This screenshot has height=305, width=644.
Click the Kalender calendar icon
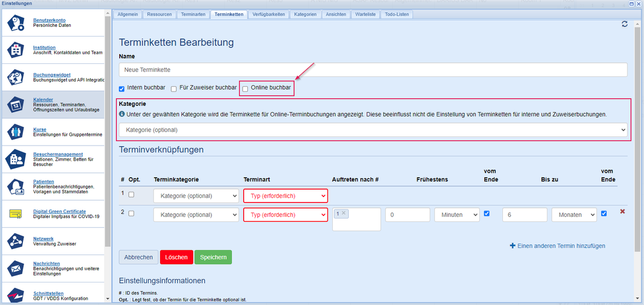click(x=16, y=105)
